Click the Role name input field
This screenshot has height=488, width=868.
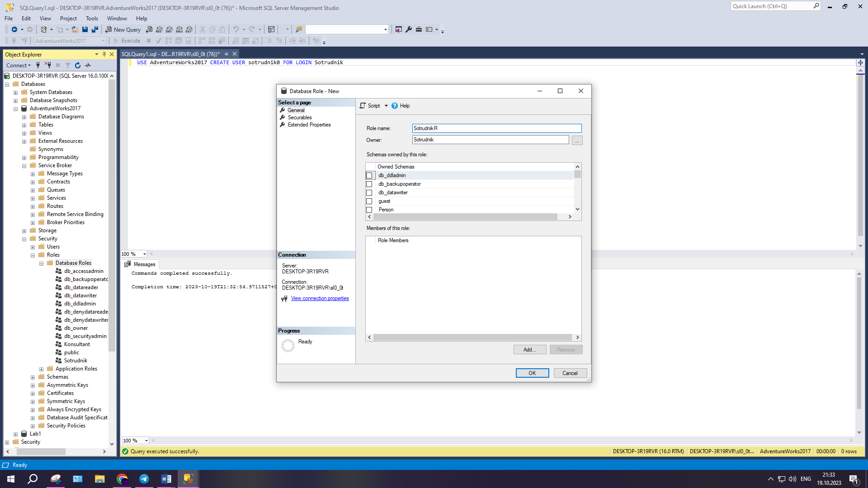click(x=497, y=128)
